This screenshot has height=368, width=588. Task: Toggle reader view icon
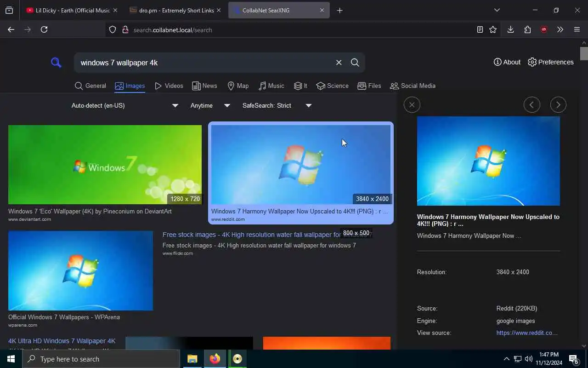(x=480, y=29)
